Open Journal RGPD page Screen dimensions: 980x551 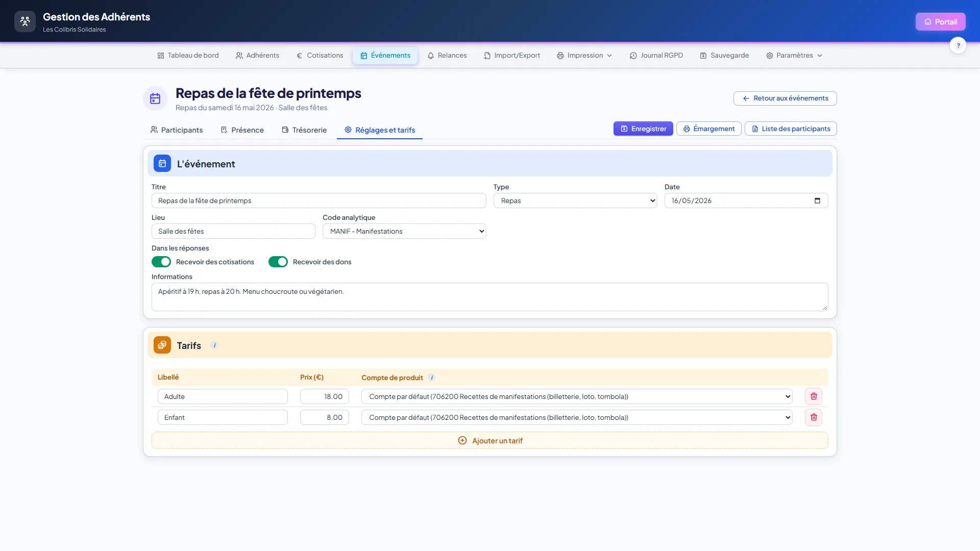click(656, 56)
